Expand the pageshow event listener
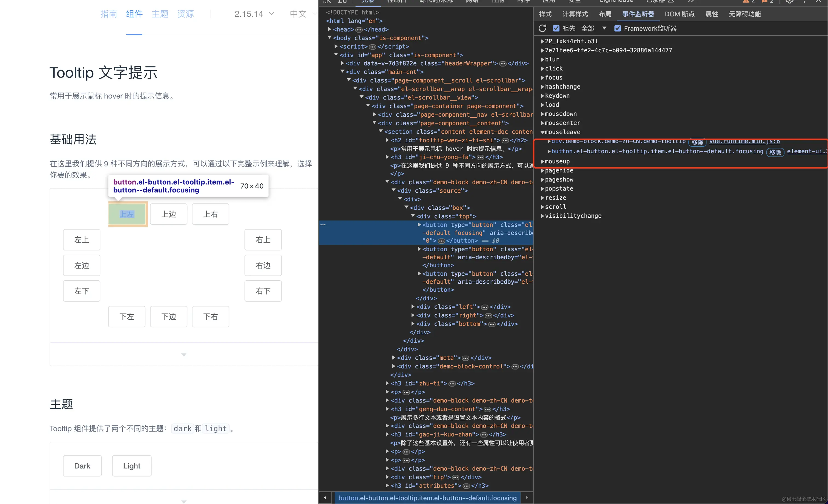The image size is (828, 504). 542,180
